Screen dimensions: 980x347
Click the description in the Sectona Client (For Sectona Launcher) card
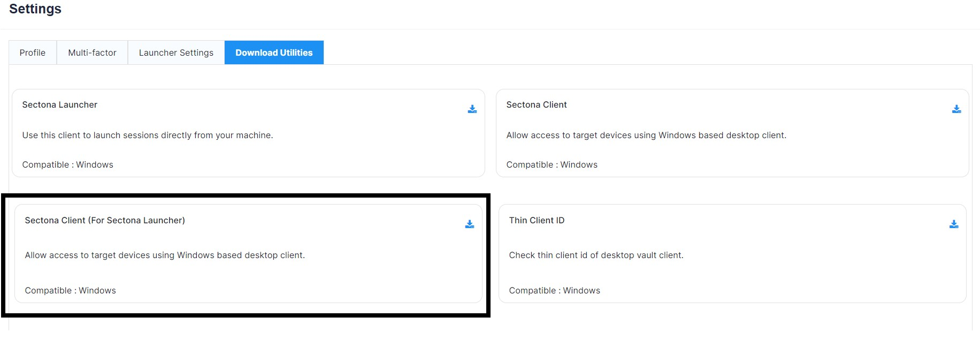165,255
